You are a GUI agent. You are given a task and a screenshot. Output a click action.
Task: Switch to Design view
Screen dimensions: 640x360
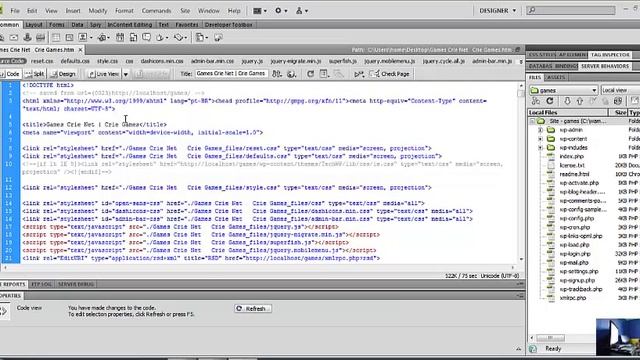pyautogui.click(x=62, y=74)
